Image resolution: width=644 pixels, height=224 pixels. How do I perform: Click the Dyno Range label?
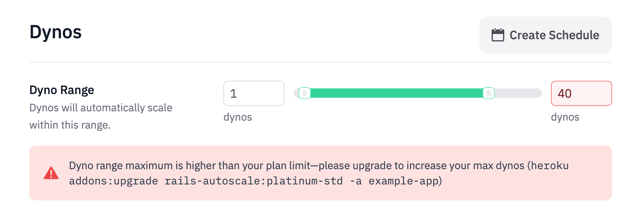(x=62, y=90)
